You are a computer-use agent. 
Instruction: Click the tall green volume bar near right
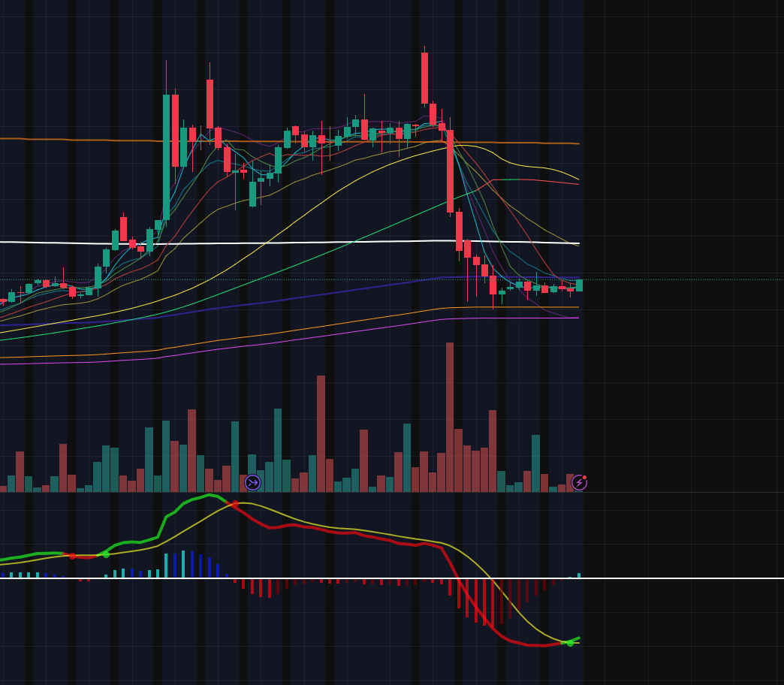[535, 463]
